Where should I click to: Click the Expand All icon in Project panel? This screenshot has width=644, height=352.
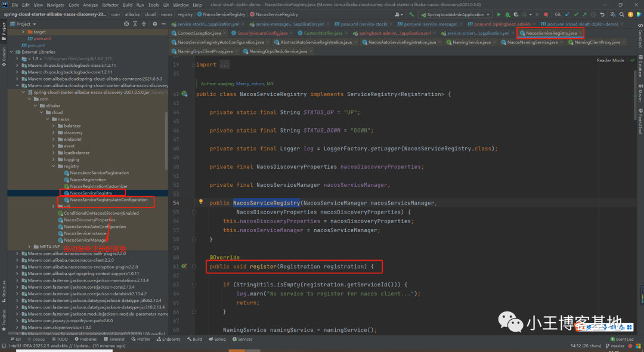coord(135,24)
